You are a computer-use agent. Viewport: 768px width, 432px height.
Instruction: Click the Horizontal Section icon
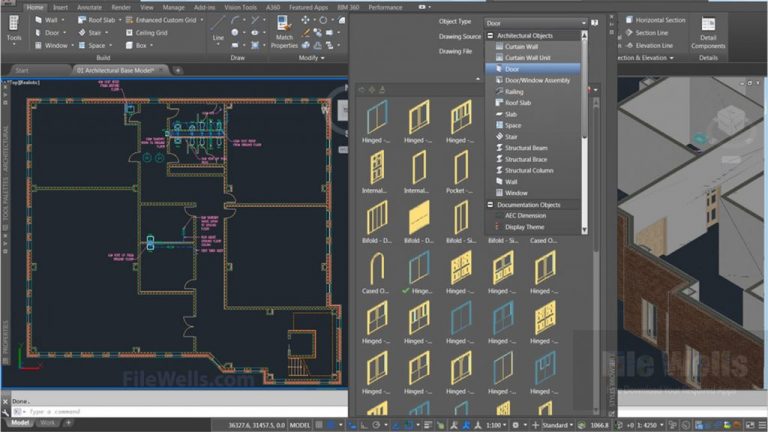pyautogui.click(x=629, y=20)
